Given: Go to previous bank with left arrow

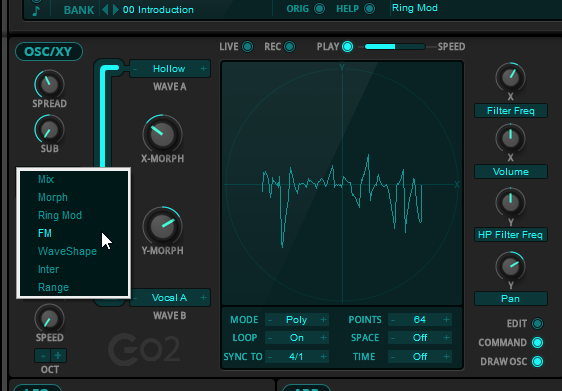Looking at the screenshot, I should pyautogui.click(x=105, y=9).
